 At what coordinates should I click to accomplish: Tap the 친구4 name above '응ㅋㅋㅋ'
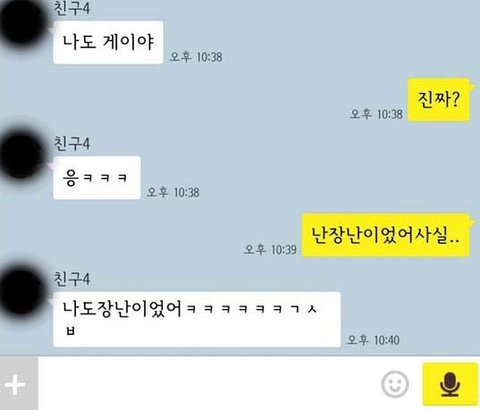(72, 144)
